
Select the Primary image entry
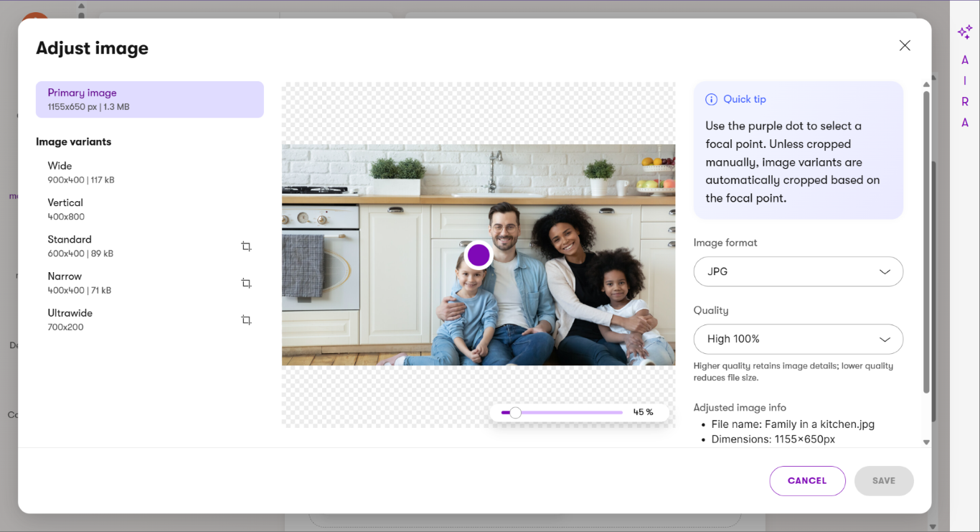coord(149,99)
